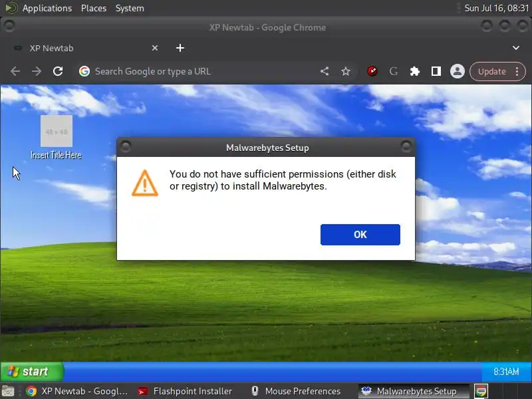Bookmark this tab with the star icon
The image size is (532, 399).
pos(346,71)
